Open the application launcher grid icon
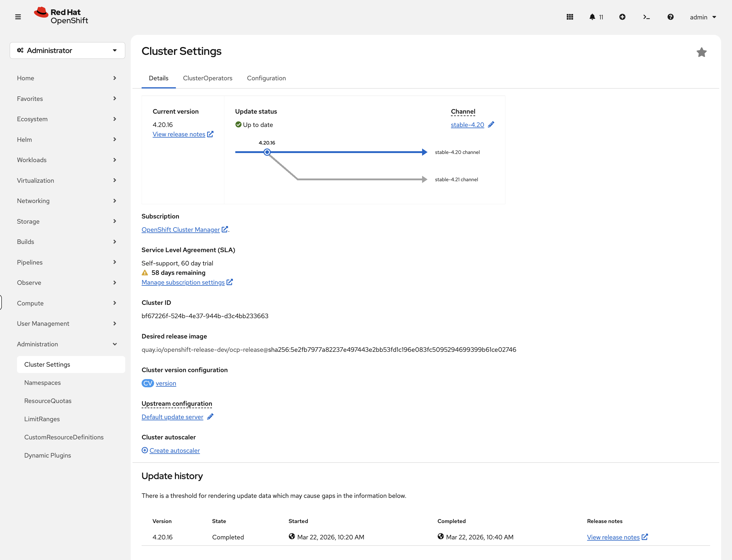Screen dimensions: 732x560 570,17
